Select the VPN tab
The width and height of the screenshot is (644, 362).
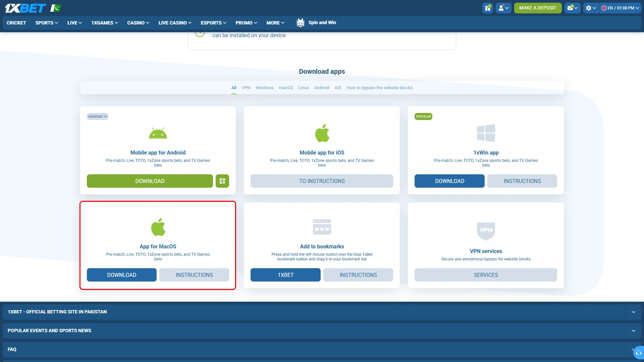[x=246, y=88]
